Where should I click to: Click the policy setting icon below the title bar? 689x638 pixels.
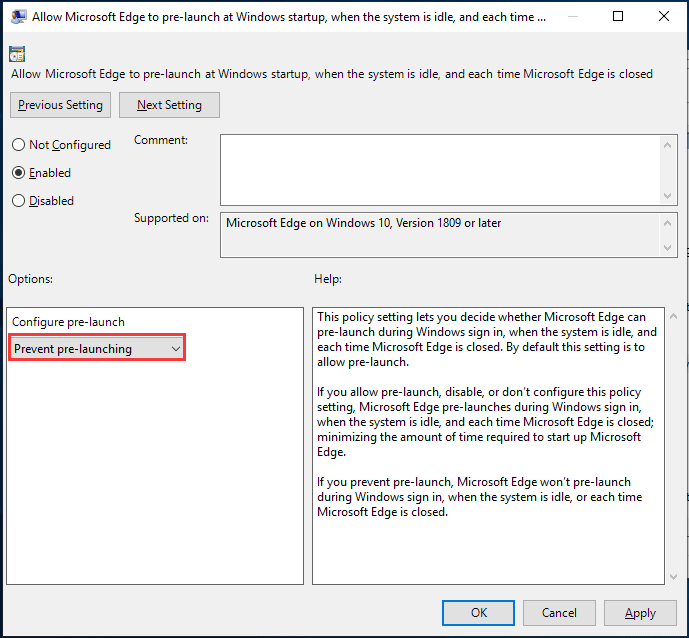pyautogui.click(x=17, y=54)
